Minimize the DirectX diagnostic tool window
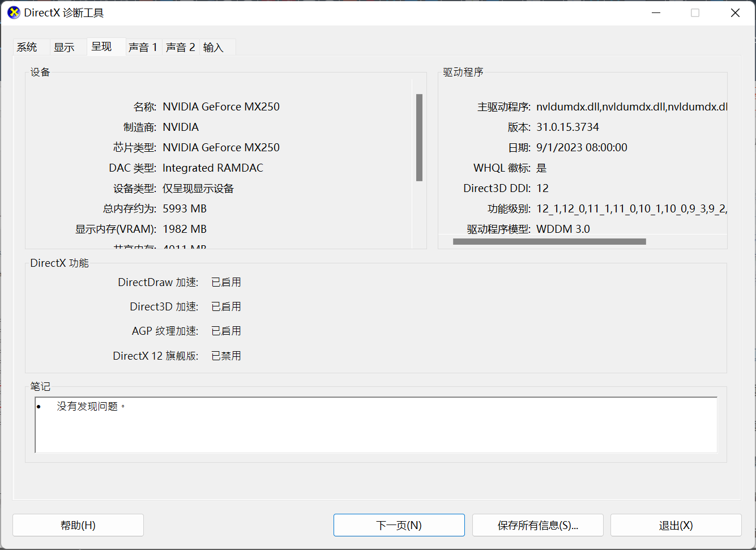 coord(656,12)
